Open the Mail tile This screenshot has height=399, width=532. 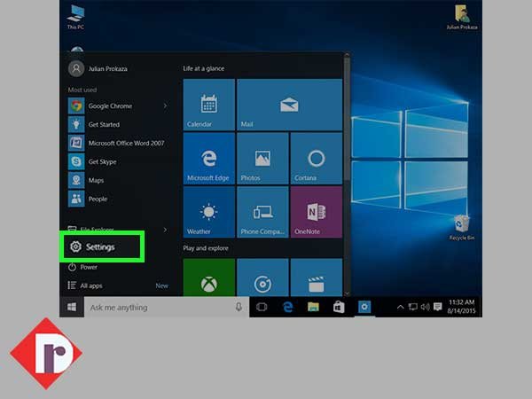(289, 105)
